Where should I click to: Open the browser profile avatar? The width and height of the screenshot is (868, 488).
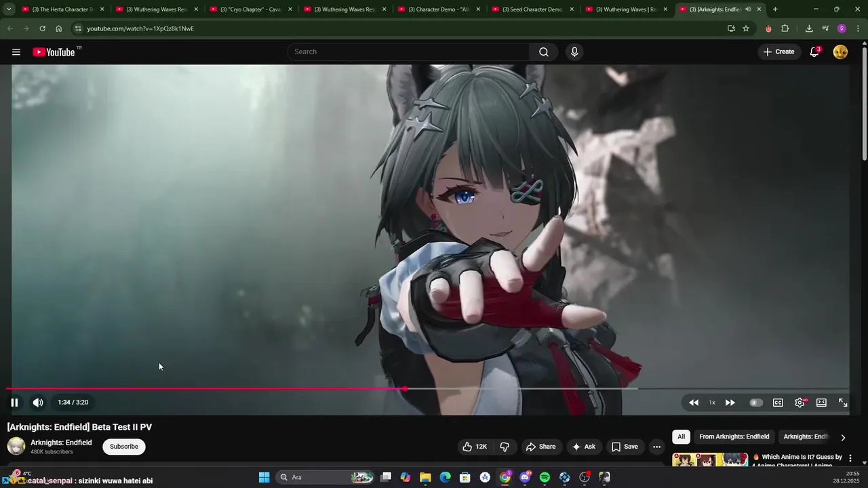point(842,28)
